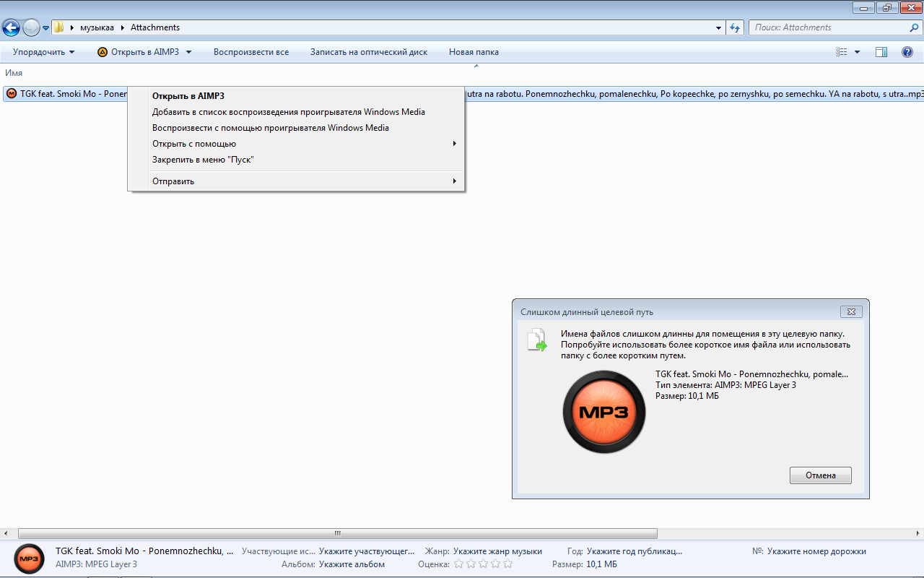
Task: Click the large MP3 icon in the dialog
Action: click(x=604, y=412)
